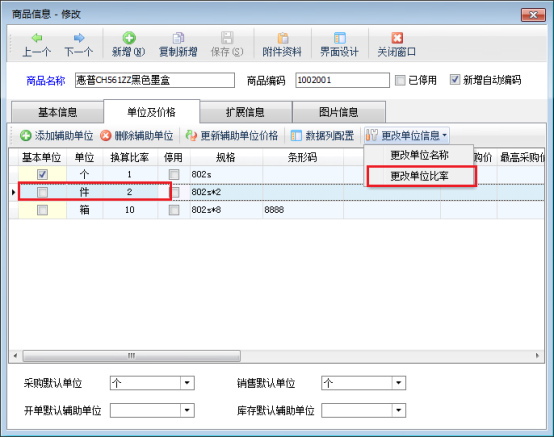Click the red 关闭窗口 icon
The height and width of the screenshot is (438, 554).
click(397, 38)
